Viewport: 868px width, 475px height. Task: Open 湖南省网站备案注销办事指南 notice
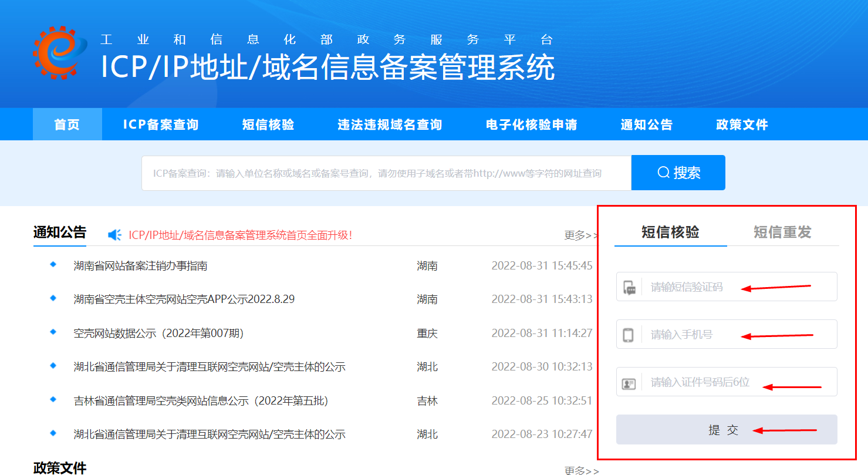[x=141, y=266]
